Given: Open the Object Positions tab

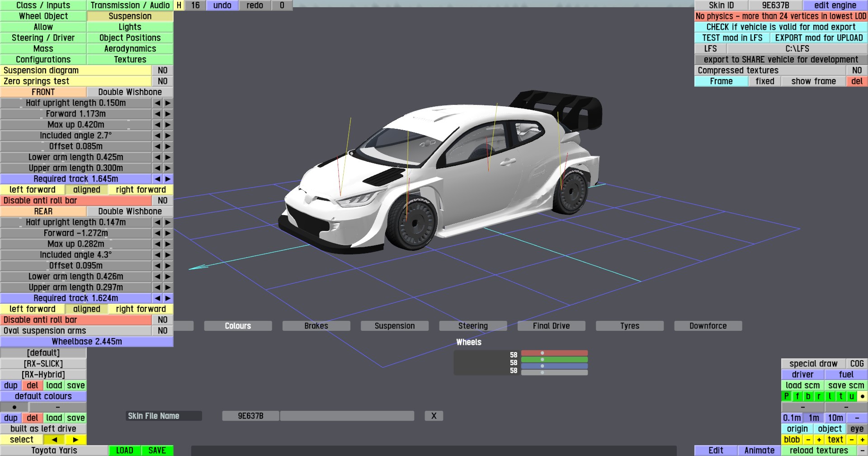Looking at the screenshot, I should pos(130,38).
